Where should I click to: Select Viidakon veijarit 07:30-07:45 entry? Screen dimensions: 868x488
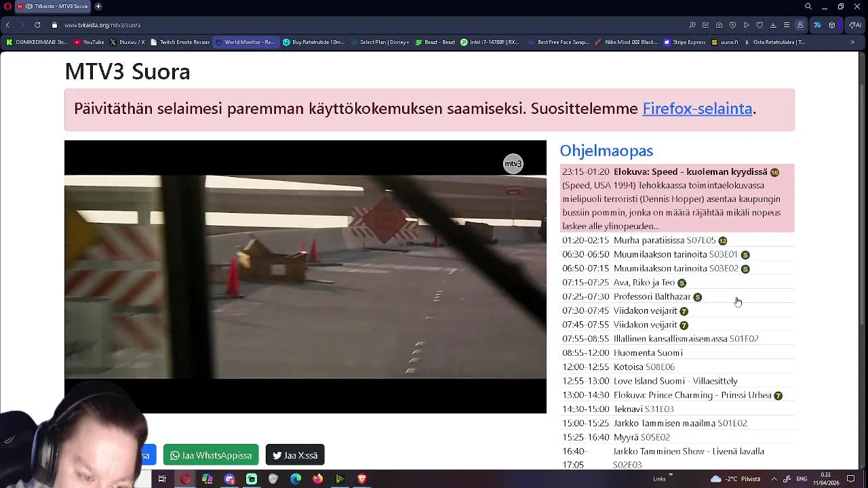coord(677,311)
